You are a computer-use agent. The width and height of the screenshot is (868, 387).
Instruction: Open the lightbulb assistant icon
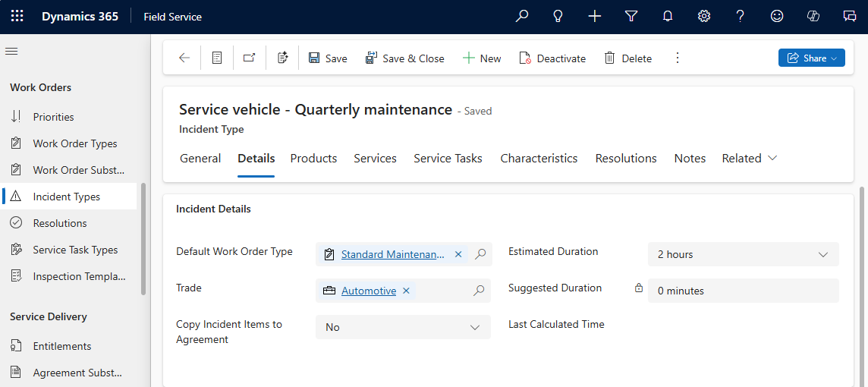tap(558, 16)
